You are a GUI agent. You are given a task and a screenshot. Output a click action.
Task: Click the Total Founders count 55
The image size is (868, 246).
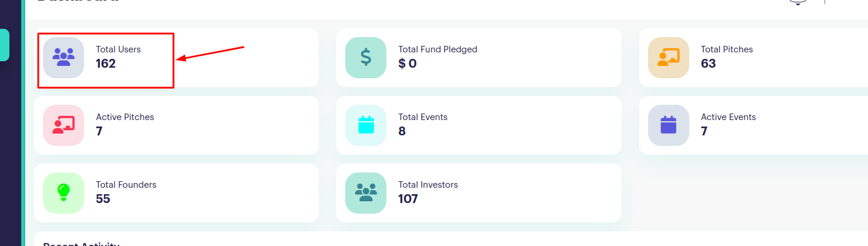click(x=103, y=199)
